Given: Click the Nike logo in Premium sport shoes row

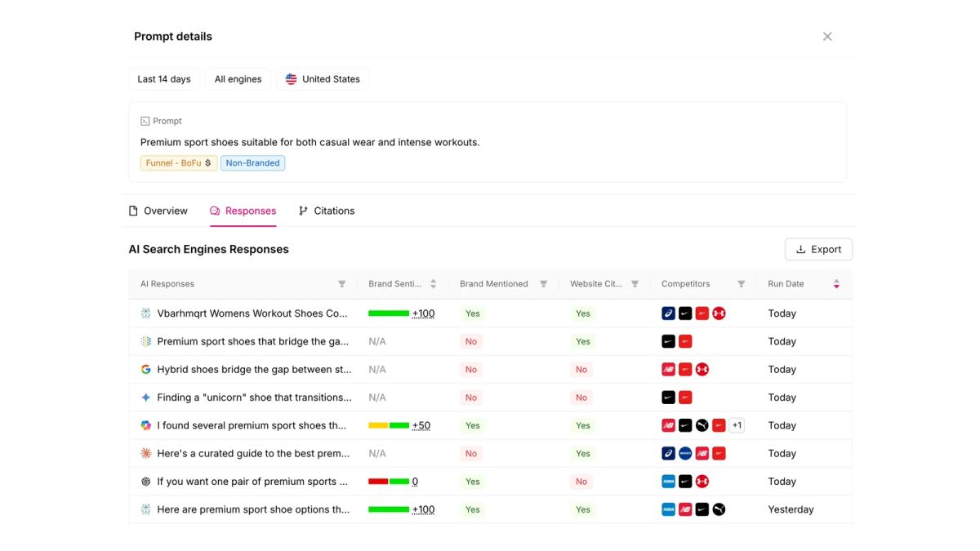Looking at the screenshot, I should coord(668,341).
